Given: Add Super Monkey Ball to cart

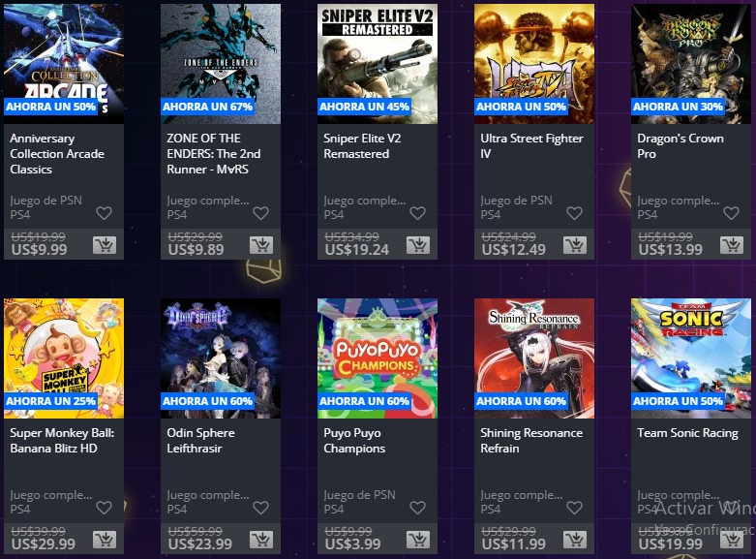Looking at the screenshot, I should point(105,540).
